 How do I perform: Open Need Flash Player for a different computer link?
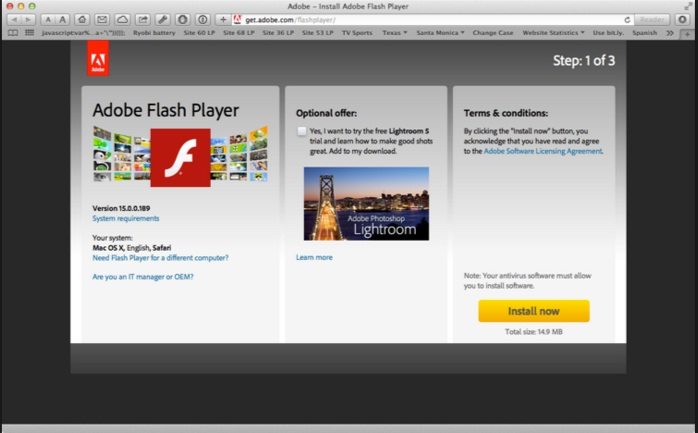(160, 258)
